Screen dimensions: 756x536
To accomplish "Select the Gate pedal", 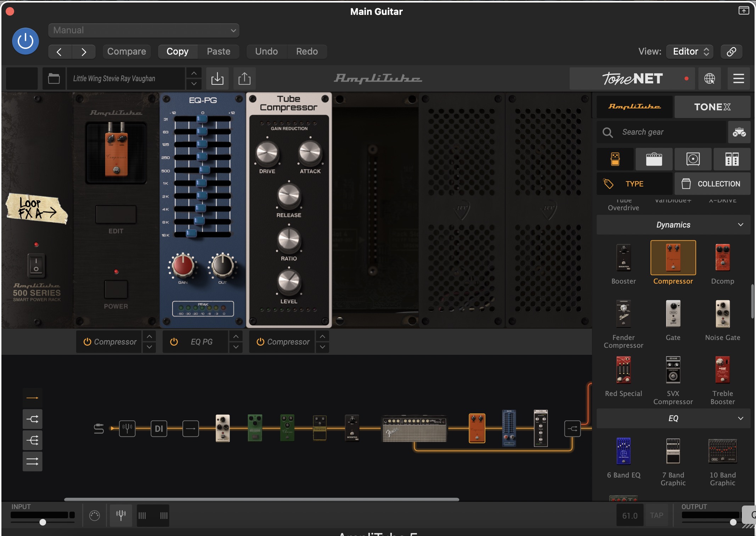I will click(x=673, y=314).
